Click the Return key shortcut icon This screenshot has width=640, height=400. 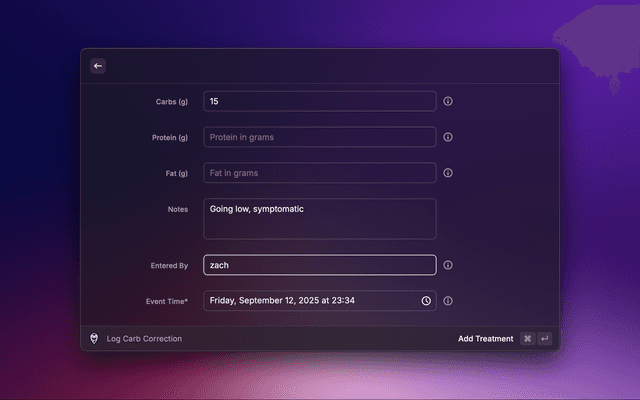(545, 339)
